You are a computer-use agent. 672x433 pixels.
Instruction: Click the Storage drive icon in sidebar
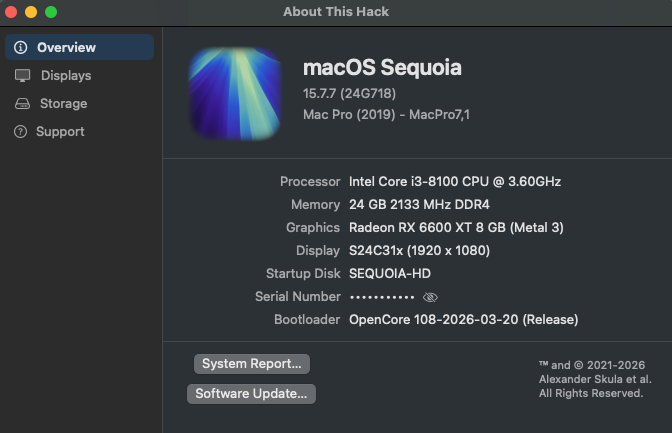click(x=22, y=103)
